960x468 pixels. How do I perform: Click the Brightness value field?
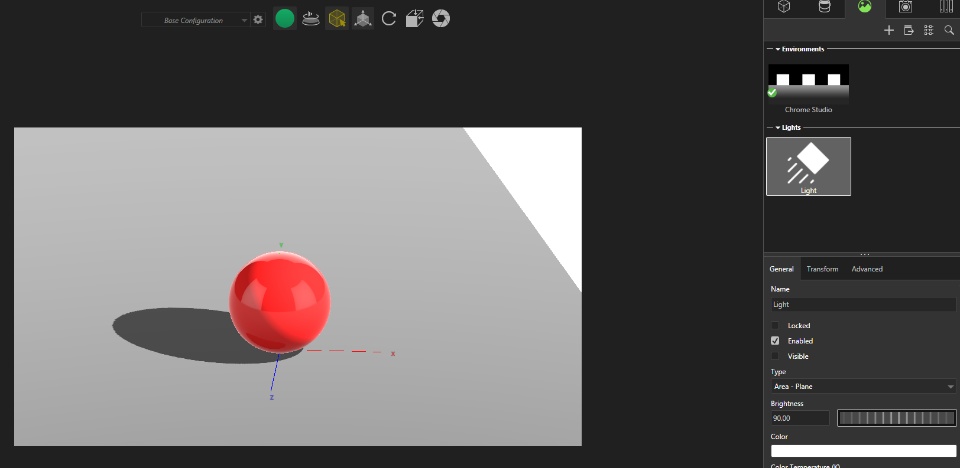click(800, 418)
